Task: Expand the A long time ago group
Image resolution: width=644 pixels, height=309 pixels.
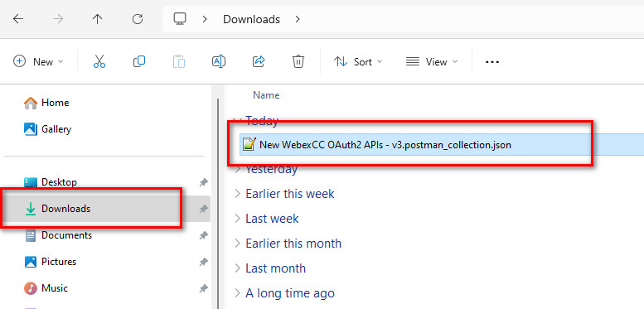Action: pos(237,293)
